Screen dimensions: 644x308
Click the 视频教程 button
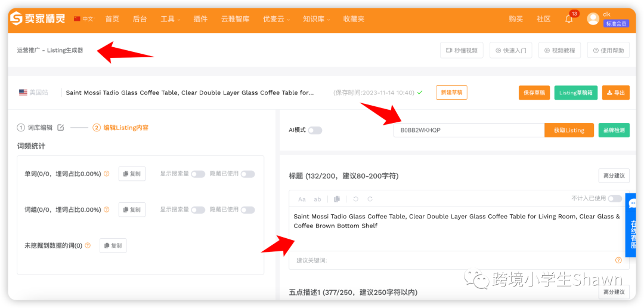[559, 50]
